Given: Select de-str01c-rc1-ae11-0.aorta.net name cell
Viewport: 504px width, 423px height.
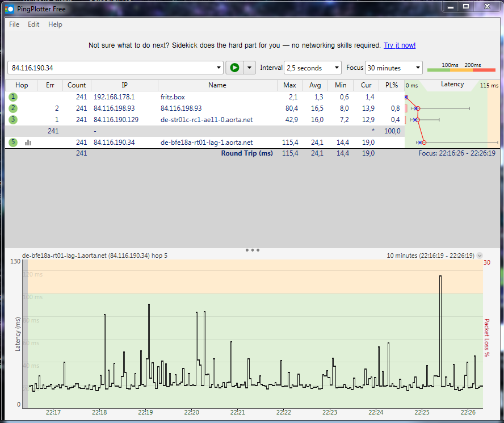Looking at the screenshot, I should coord(207,120).
